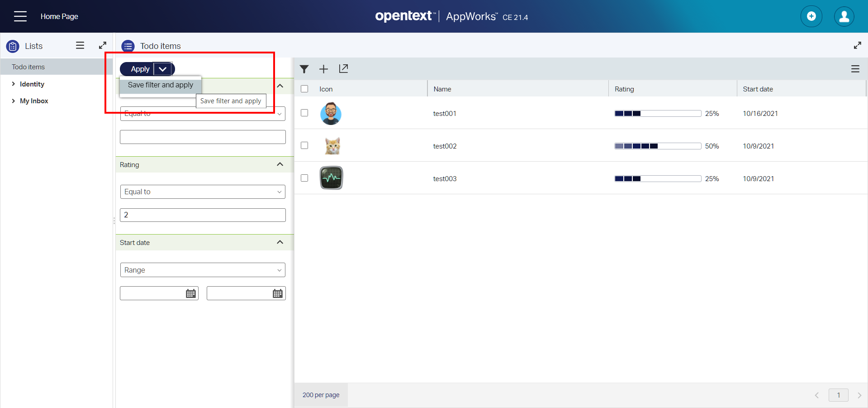
Task: Check the box for test001 row
Action: pyautogui.click(x=304, y=113)
